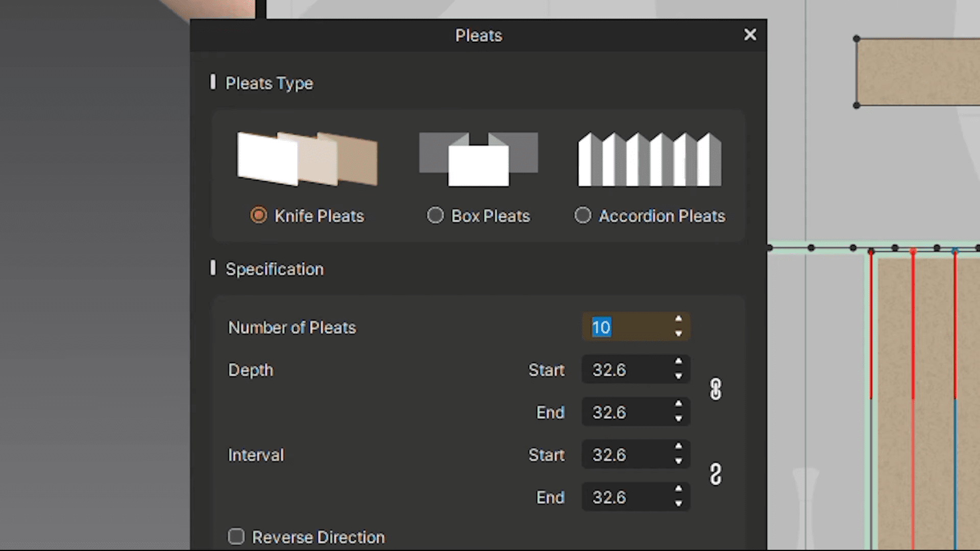Image resolution: width=980 pixels, height=551 pixels.
Task: Click the Box Pleats illustration icon
Action: coord(478,158)
